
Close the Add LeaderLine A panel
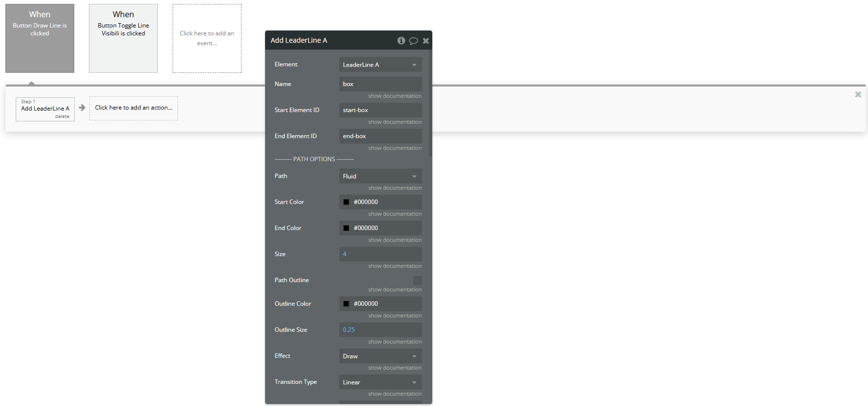point(426,41)
